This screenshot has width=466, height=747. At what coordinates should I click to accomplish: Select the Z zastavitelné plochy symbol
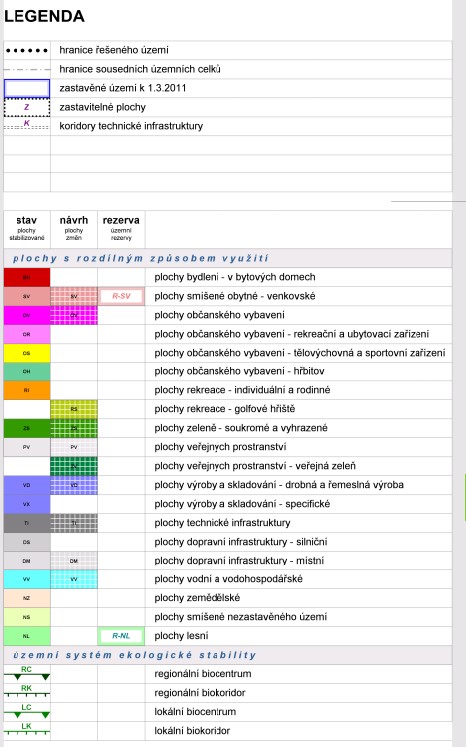point(27,107)
